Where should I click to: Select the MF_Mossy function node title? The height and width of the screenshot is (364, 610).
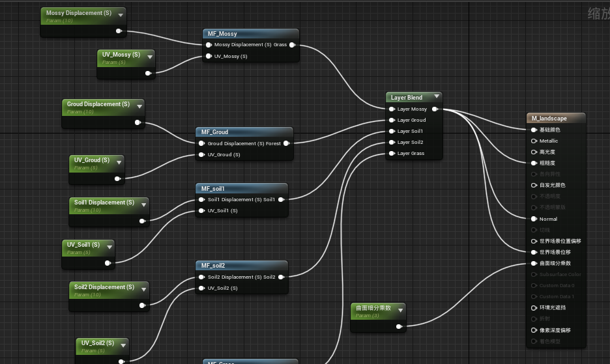222,34
